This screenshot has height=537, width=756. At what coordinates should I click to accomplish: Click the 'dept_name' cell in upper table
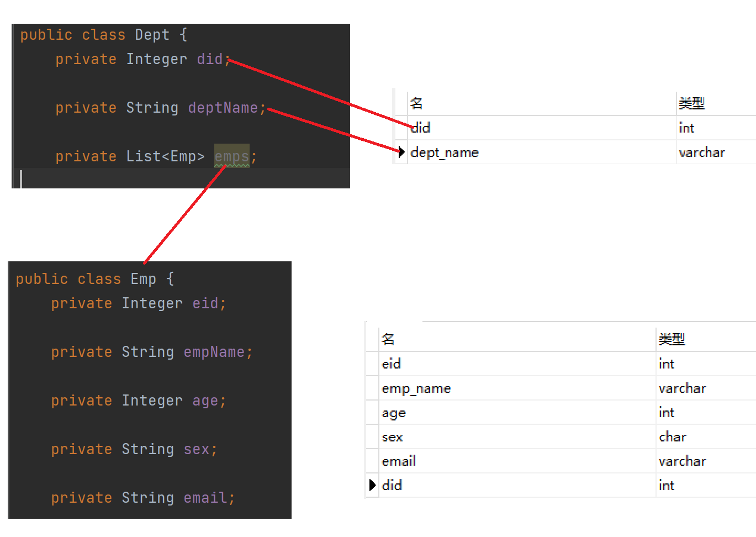coord(445,152)
